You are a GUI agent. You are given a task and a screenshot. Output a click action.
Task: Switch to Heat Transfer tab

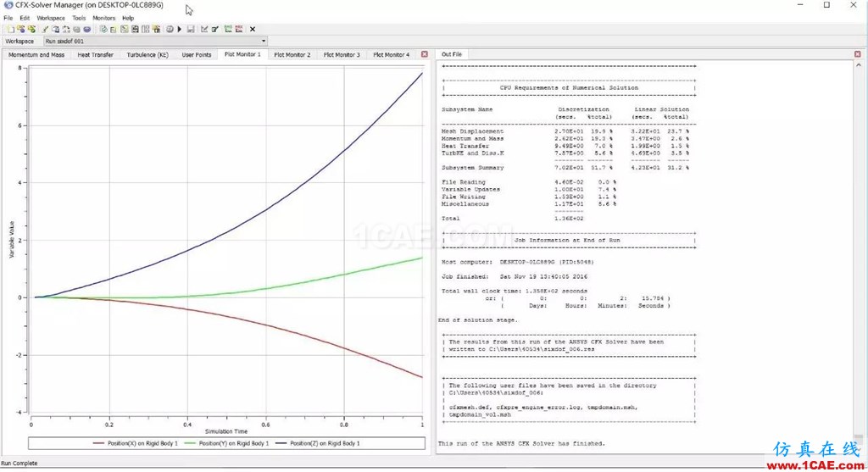(x=95, y=55)
